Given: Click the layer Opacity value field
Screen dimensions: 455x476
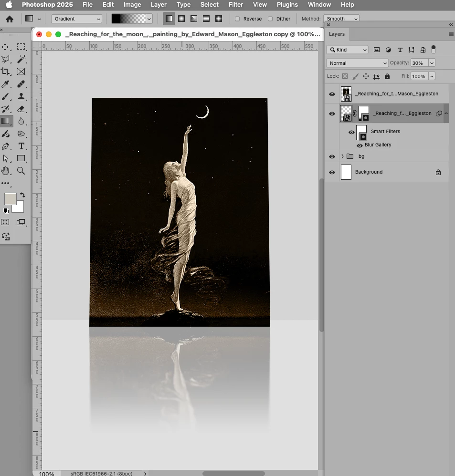Looking at the screenshot, I should pos(420,63).
